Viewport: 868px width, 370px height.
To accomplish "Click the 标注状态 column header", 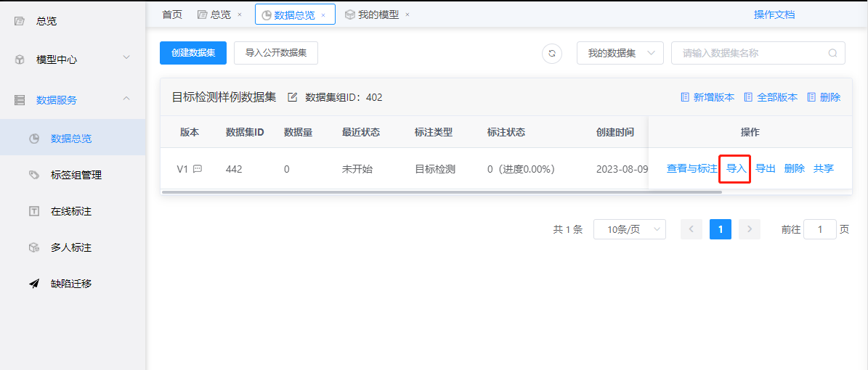I will pos(506,132).
